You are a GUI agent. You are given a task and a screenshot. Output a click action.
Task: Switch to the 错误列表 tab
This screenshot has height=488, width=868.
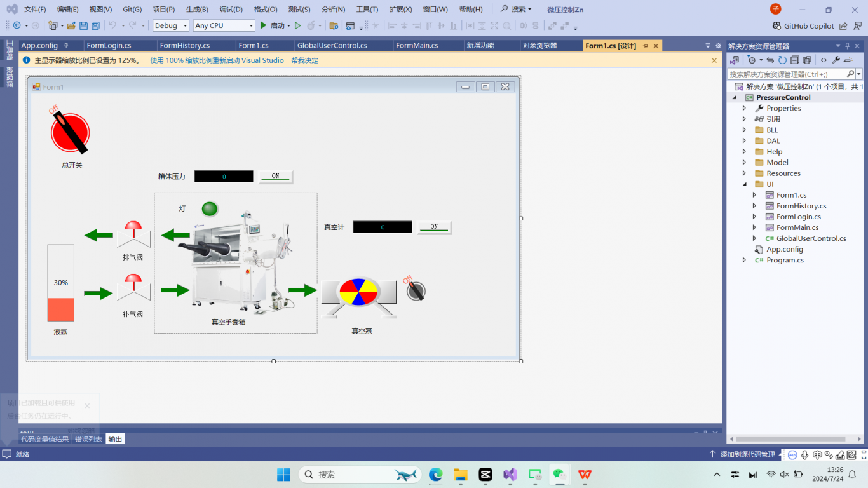coord(88,439)
